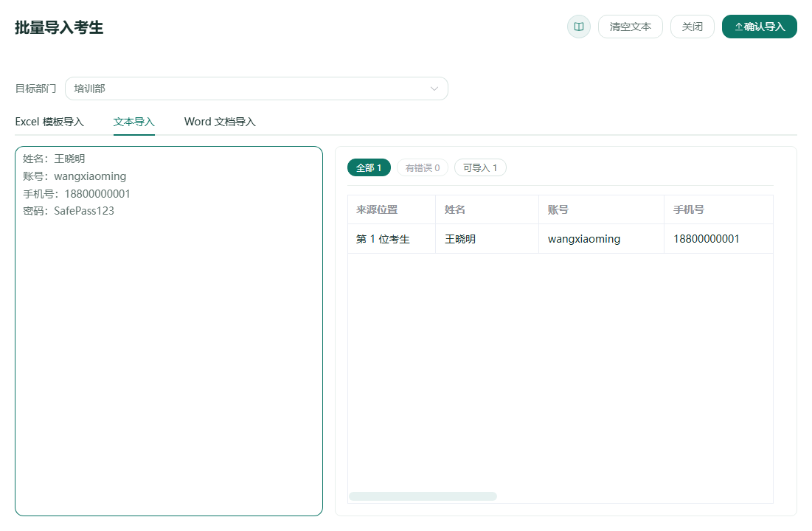Click the 关闭 button
This screenshot has height=531, width=812.
coord(693,27)
